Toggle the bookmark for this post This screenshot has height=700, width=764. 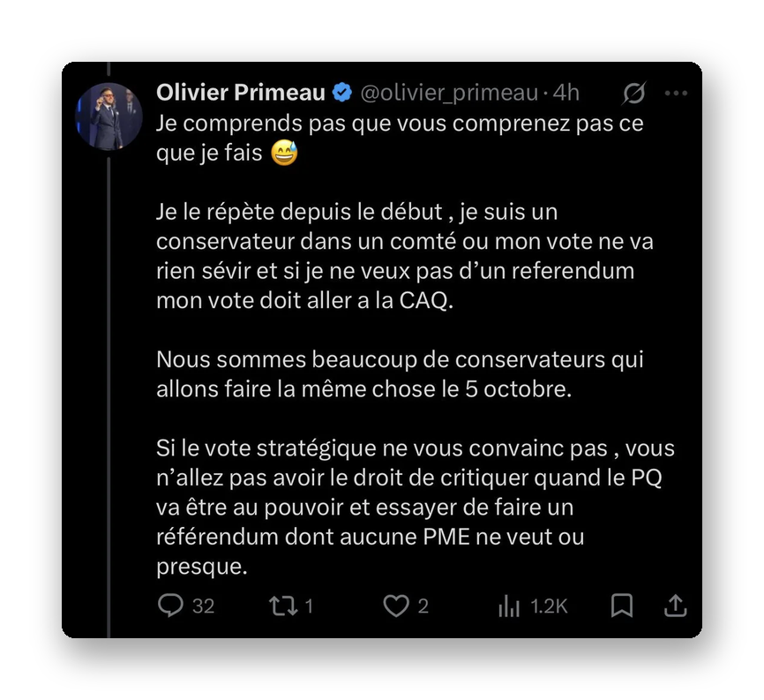[622, 606]
